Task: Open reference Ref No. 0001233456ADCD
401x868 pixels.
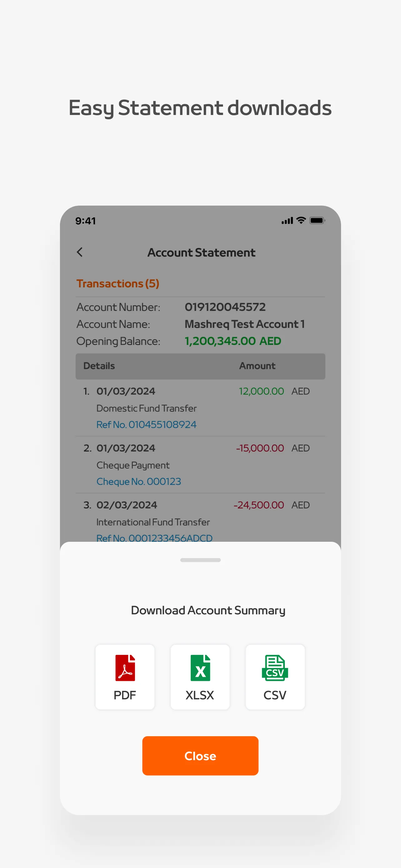Action: (x=155, y=538)
